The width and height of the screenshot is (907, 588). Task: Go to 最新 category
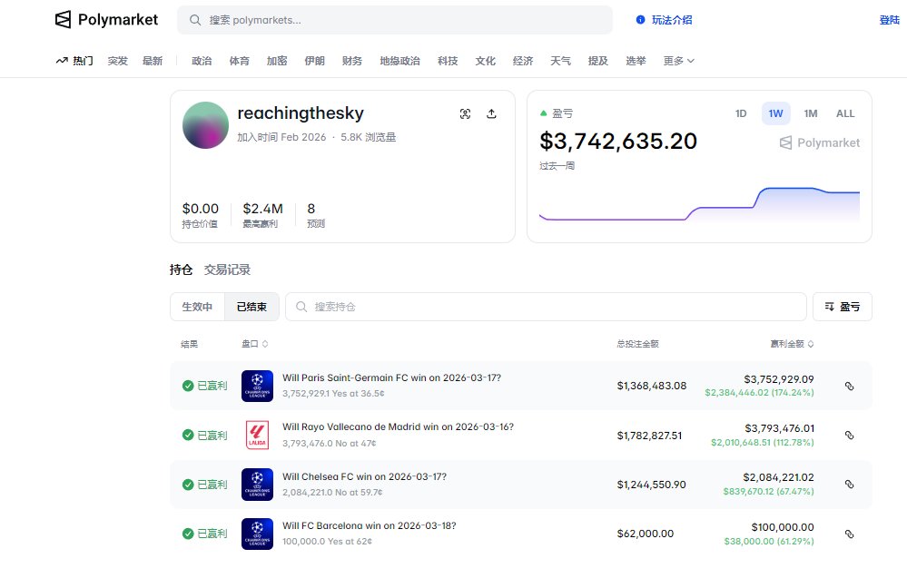point(153,61)
